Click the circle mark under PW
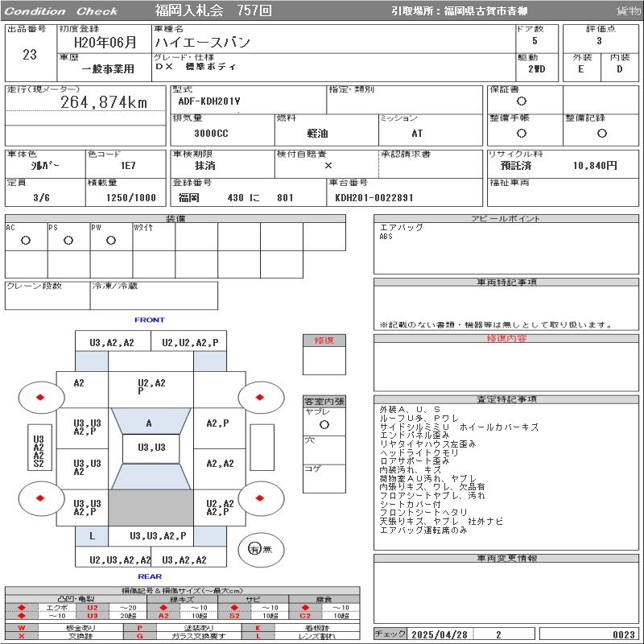 coord(111,240)
